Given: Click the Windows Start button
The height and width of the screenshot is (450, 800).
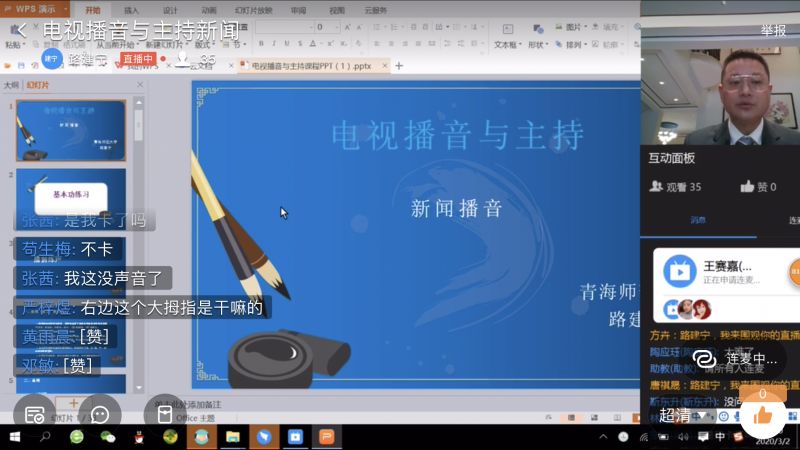Looking at the screenshot, I should [x=13, y=437].
